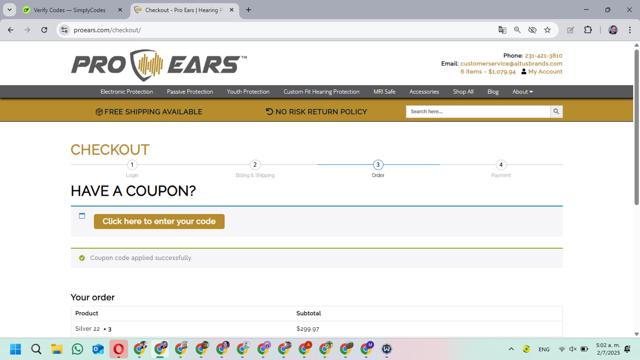
Task: Open Custom Fit Hearing Protection menu
Action: click(x=322, y=92)
